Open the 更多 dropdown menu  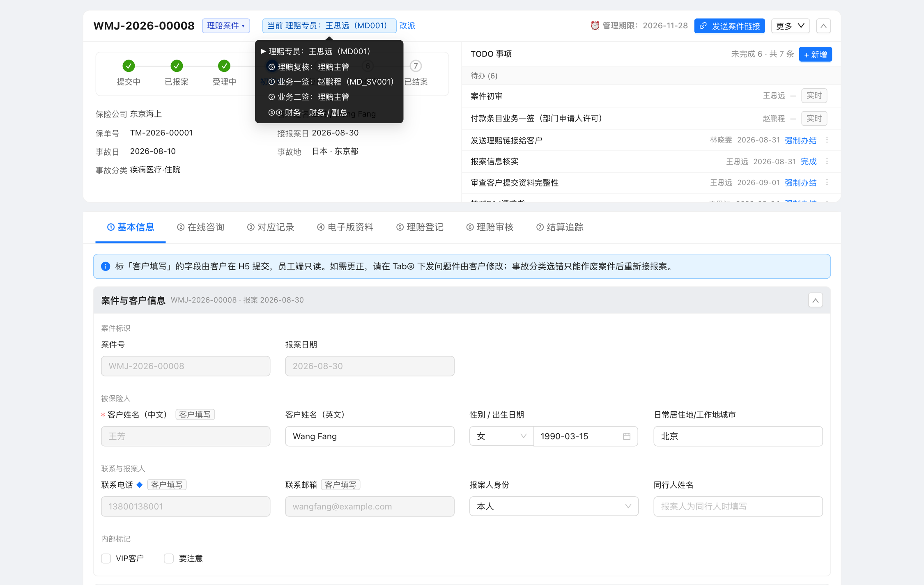(x=790, y=26)
